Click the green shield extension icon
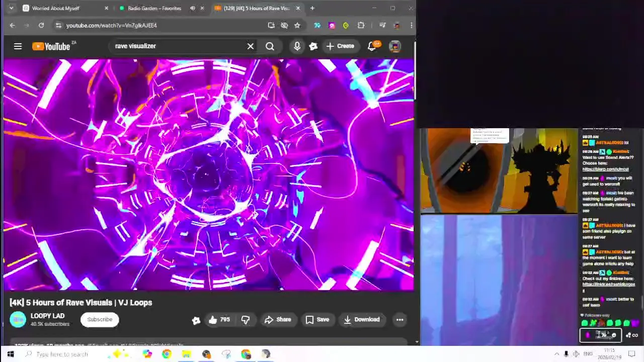This screenshot has width=644, height=362. [x=346, y=25]
